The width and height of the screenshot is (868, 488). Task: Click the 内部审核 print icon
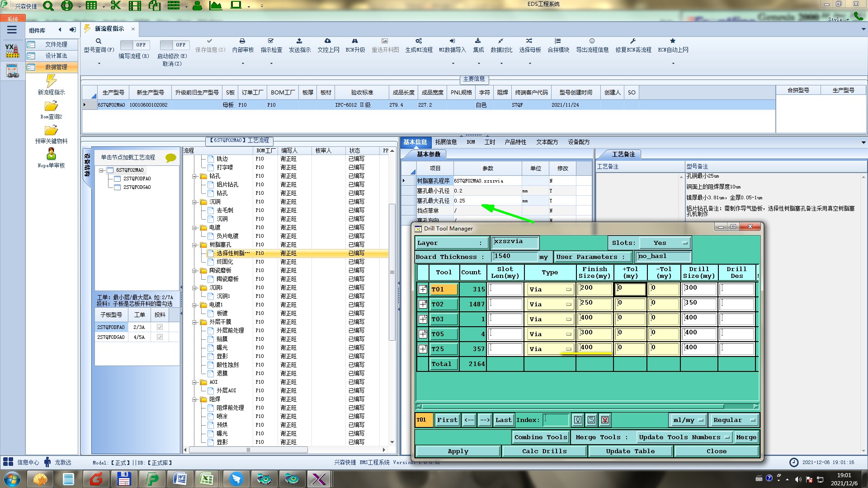(x=242, y=41)
